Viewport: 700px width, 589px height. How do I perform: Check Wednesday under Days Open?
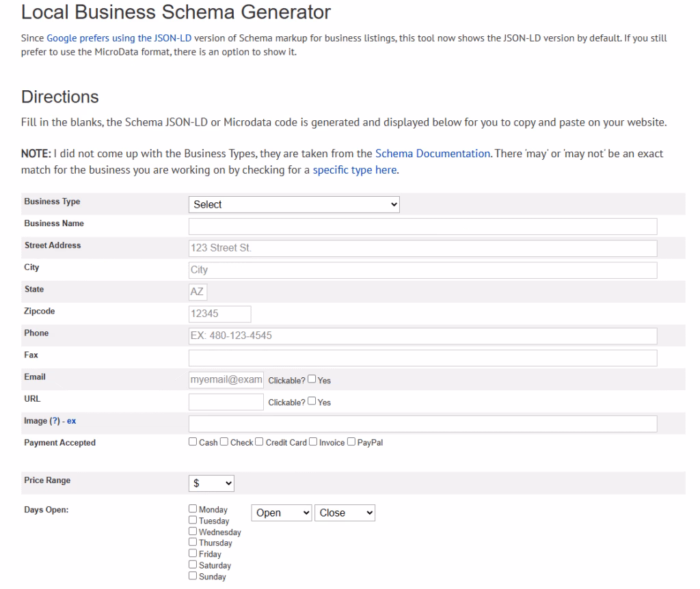[193, 531]
